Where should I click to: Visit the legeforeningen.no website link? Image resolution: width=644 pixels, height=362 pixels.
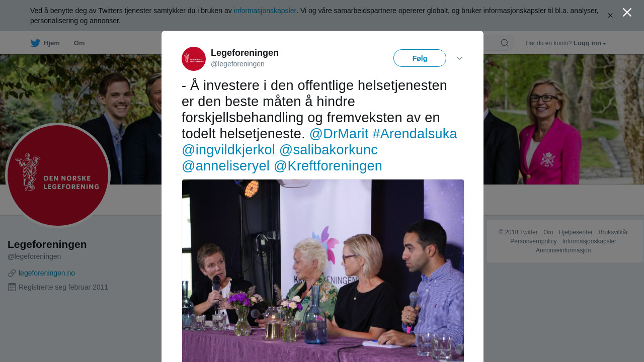[x=47, y=273]
